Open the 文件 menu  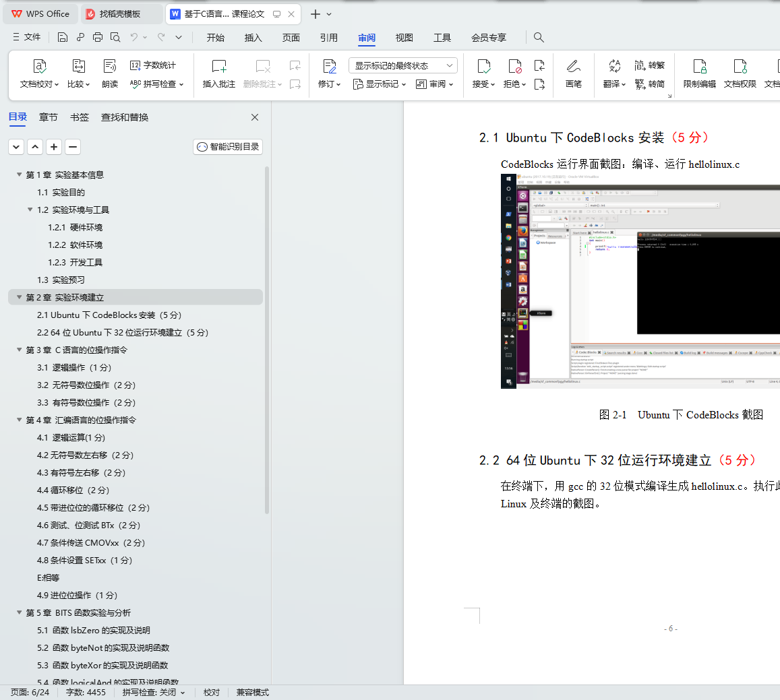tap(26, 37)
